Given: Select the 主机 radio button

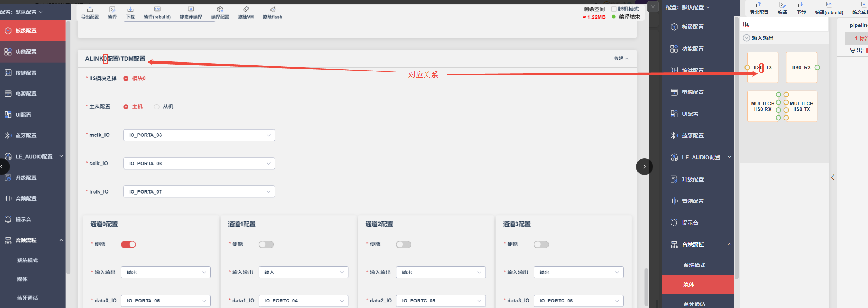Looking at the screenshot, I should (126, 107).
